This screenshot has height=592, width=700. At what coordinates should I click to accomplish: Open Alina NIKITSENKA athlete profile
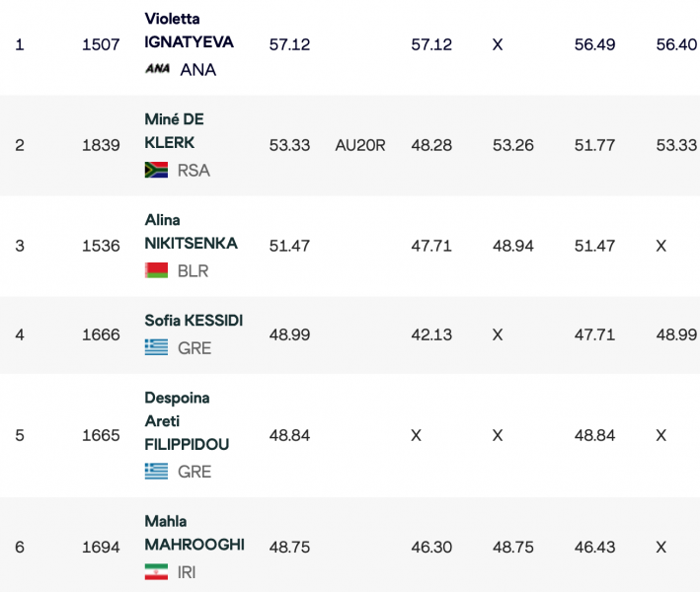click(x=191, y=232)
